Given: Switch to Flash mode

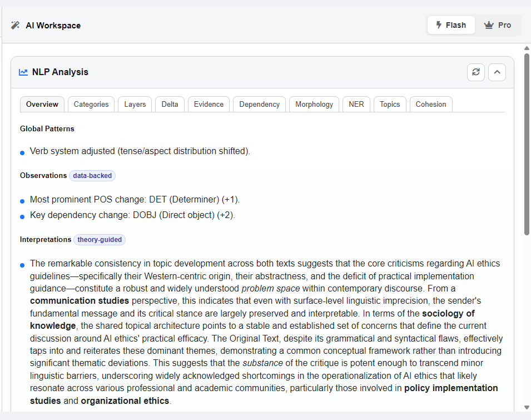Looking at the screenshot, I should [451, 25].
